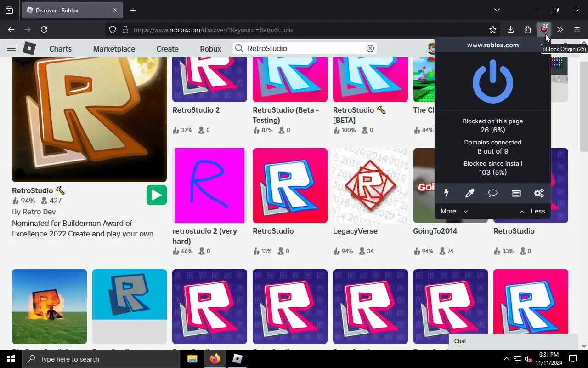Open RetroStudio 2 game title

click(196, 110)
